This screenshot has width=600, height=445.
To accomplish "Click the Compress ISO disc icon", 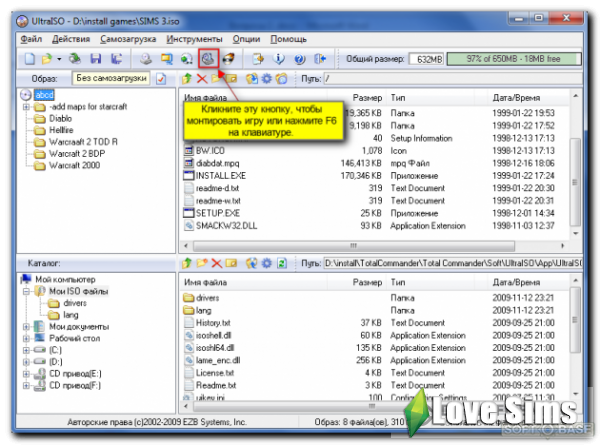I will pos(187,59).
